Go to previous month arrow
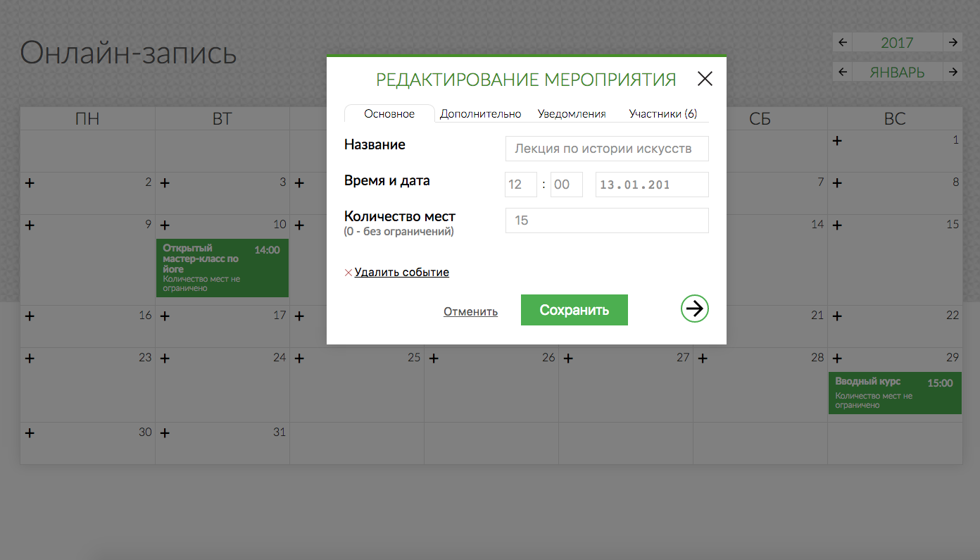This screenshot has height=560, width=980. [x=843, y=72]
